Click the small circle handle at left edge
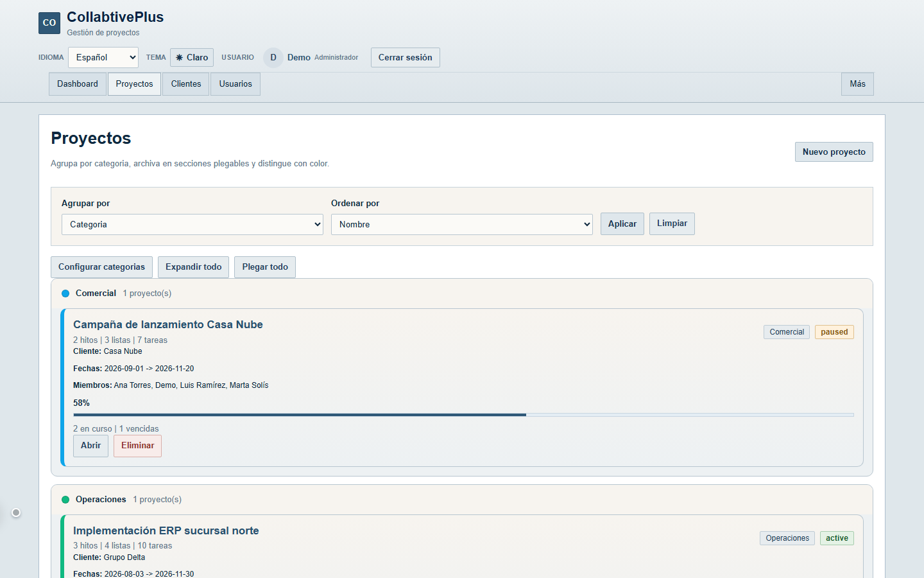924x578 pixels. point(16,512)
